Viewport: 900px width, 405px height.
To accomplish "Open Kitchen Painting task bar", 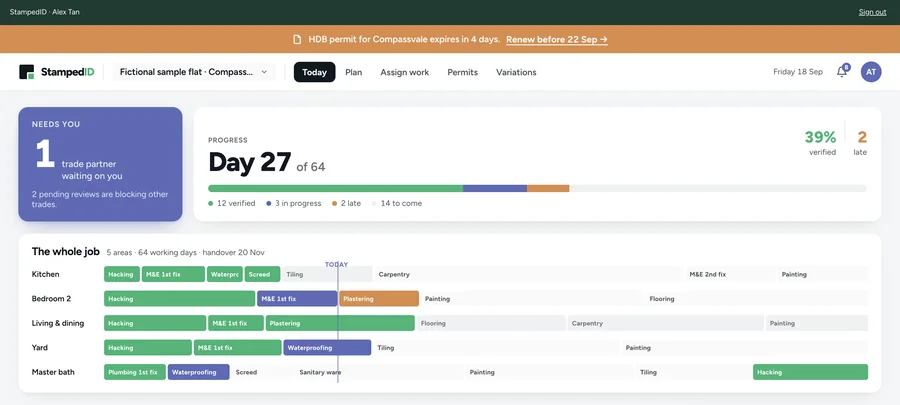I will tap(823, 274).
